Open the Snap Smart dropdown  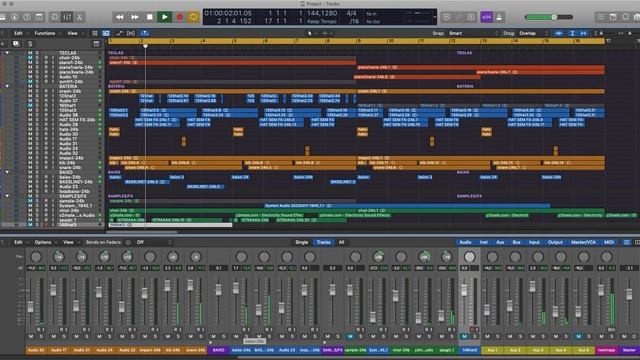pos(473,33)
